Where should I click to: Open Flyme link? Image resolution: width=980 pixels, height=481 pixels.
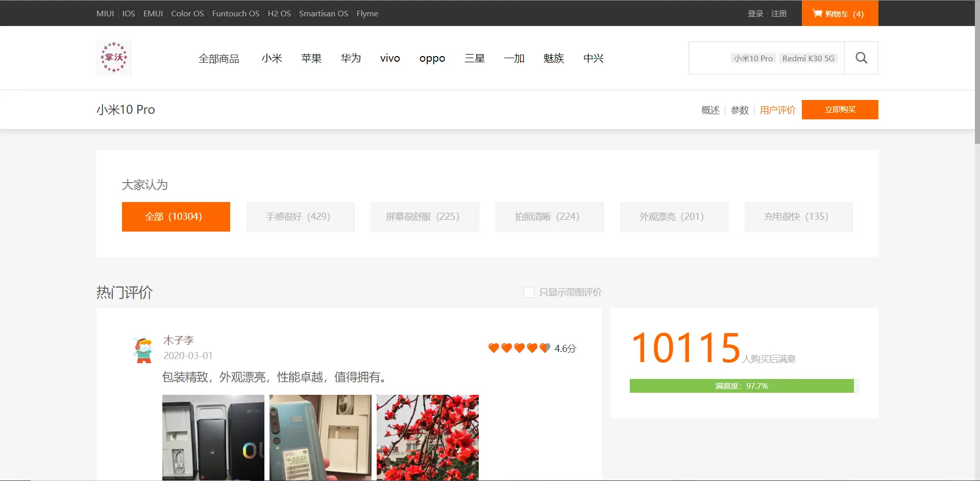point(367,13)
